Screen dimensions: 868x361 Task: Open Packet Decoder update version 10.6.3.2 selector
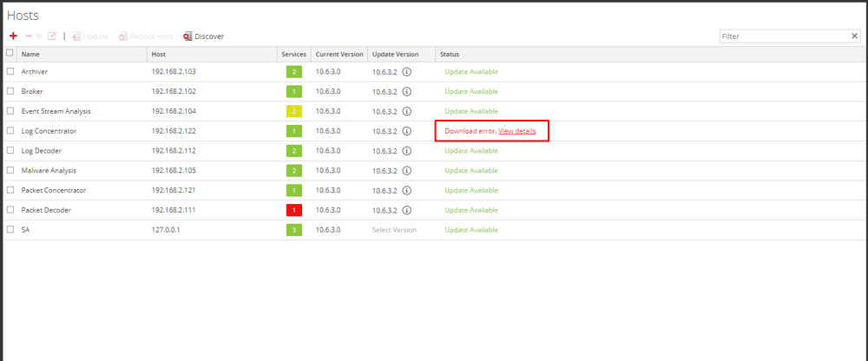coord(385,210)
